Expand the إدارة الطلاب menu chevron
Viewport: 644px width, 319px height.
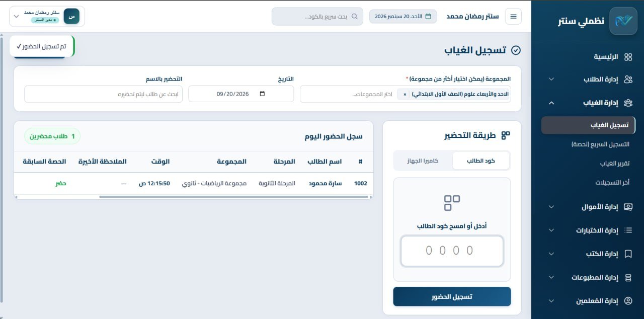pos(551,79)
